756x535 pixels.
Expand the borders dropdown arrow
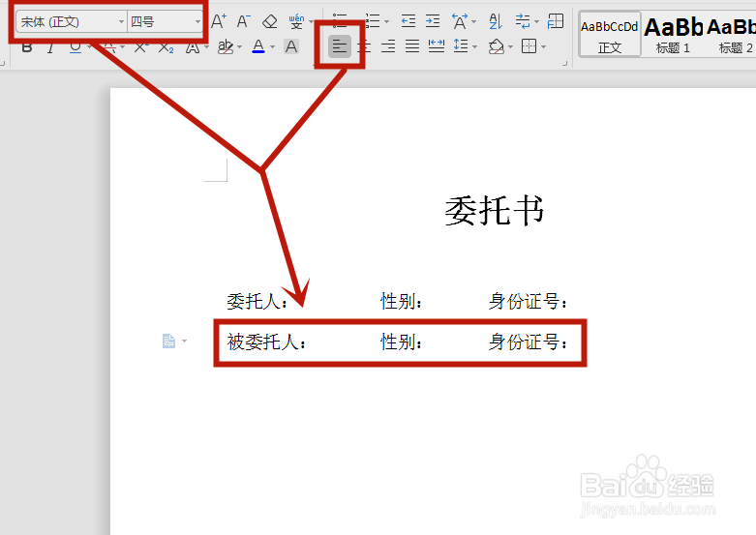(x=543, y=47)
